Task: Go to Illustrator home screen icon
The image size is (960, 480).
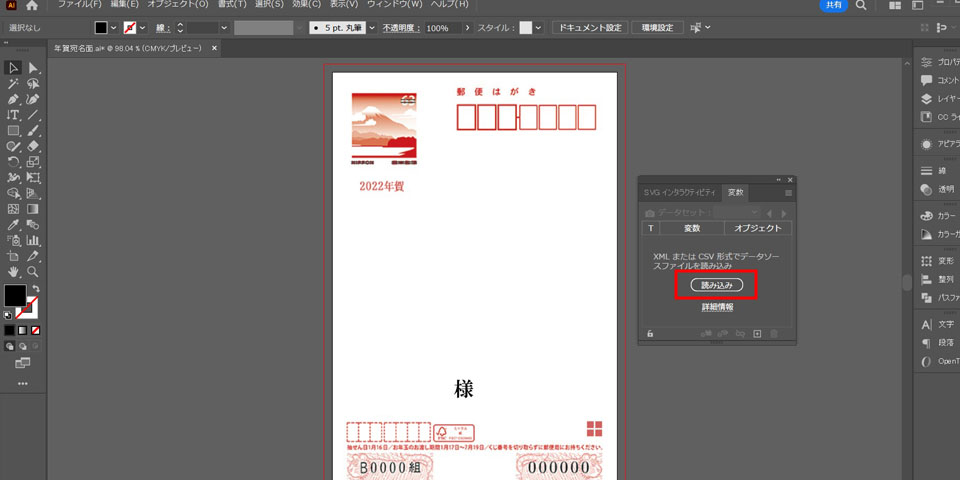Action: pos(32,5)
